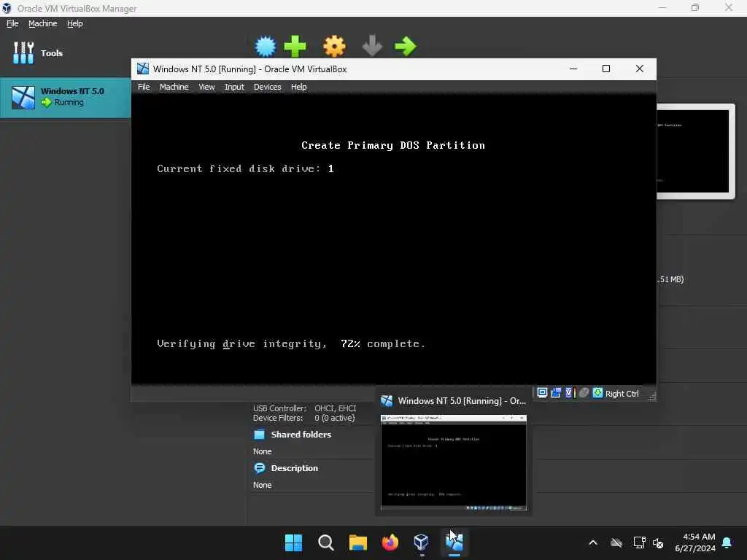Viewport: 747px width, 560px height.
Task: Click the resize grip of VM window
Action: [x=651, y=397]
